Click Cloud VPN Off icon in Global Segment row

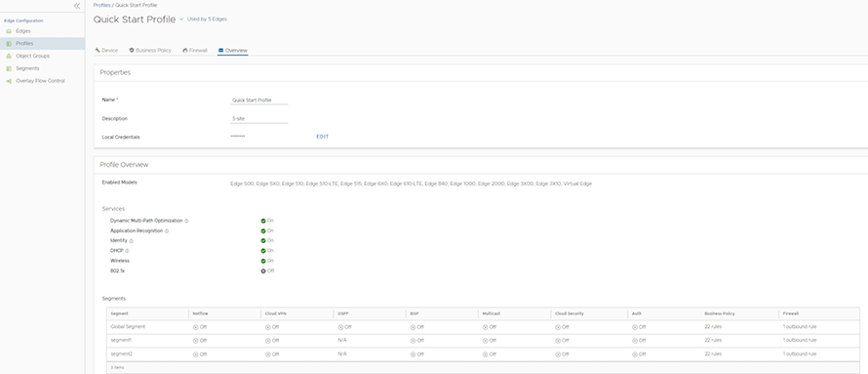click(x=268, y=327)
